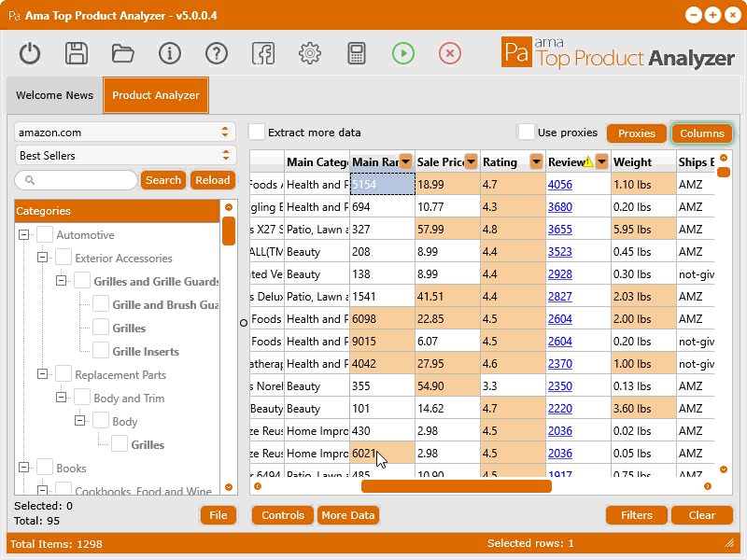The image size is (747, 560).
Task: Click the magnifier icon in the search box
Action: tap(30, 180)
